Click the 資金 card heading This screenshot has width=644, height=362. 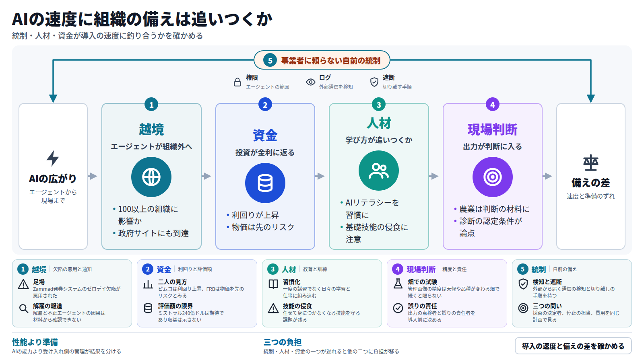265,136
